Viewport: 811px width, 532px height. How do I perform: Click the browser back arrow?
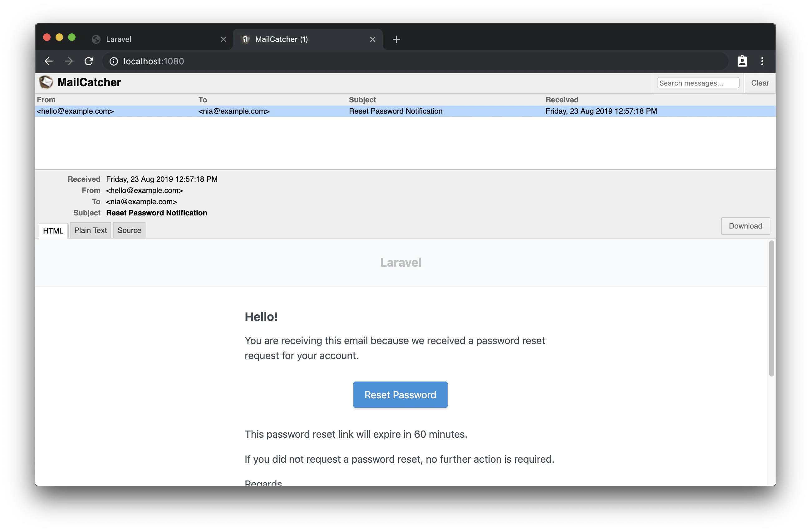click(49, 61)
